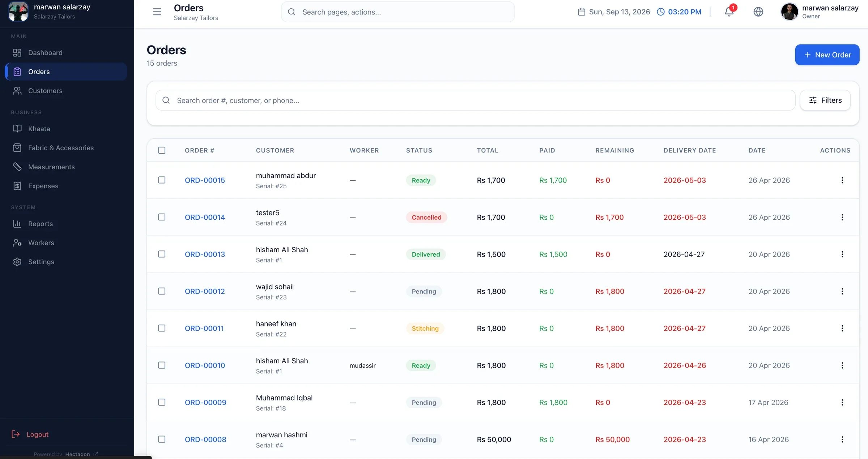Viewport: 868px width, 459px height.
Task: Click the Stitching status badge on ORD-00011
Action: coord(425,329)
